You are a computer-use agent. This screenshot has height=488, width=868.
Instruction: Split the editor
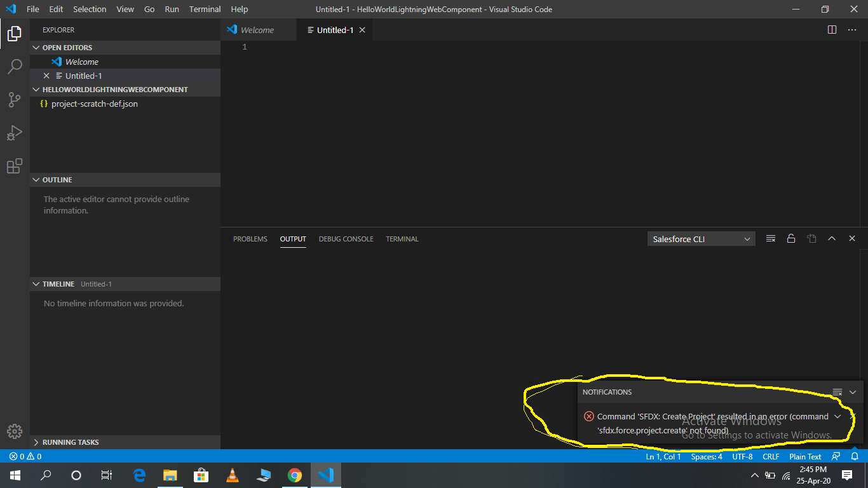[x=832, y=29]
